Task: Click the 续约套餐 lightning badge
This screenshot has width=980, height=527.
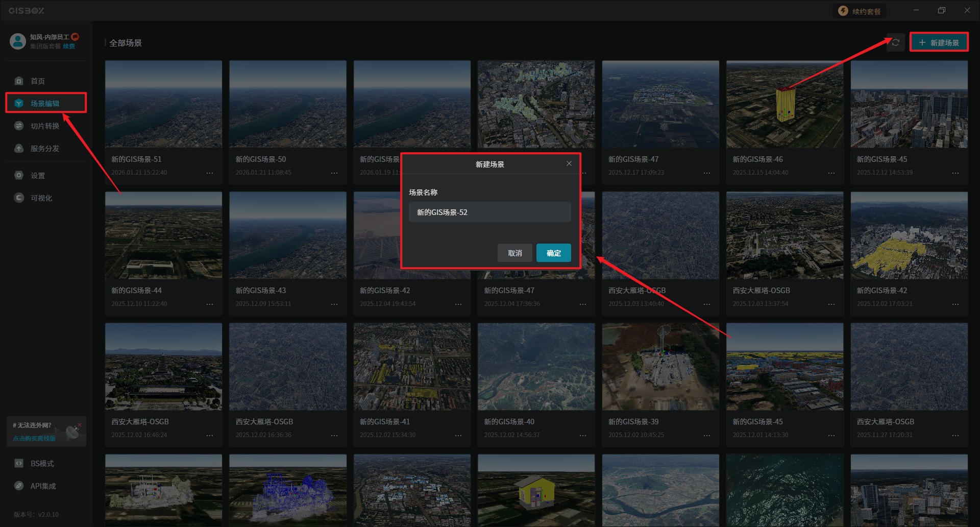Action: click(843, 11)
